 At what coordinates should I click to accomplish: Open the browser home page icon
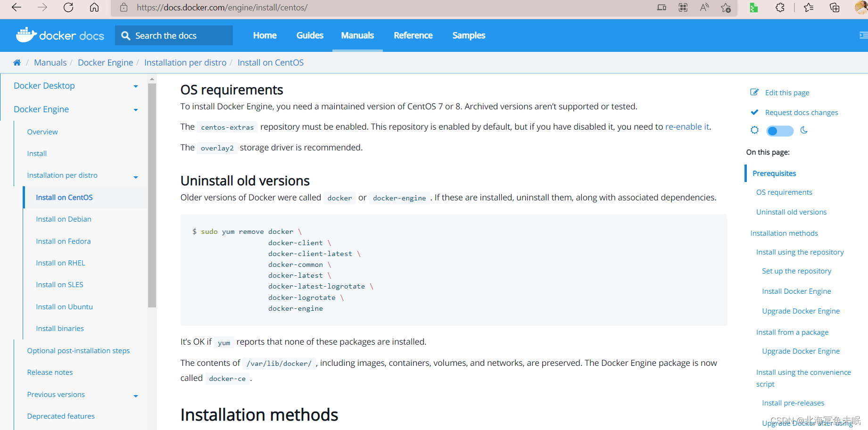click(x=94, y=7)
